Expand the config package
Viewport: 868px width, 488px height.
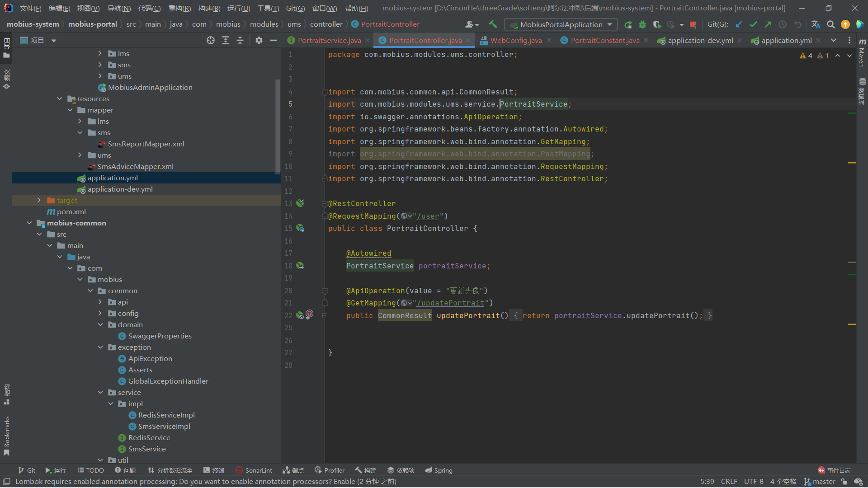100,313
